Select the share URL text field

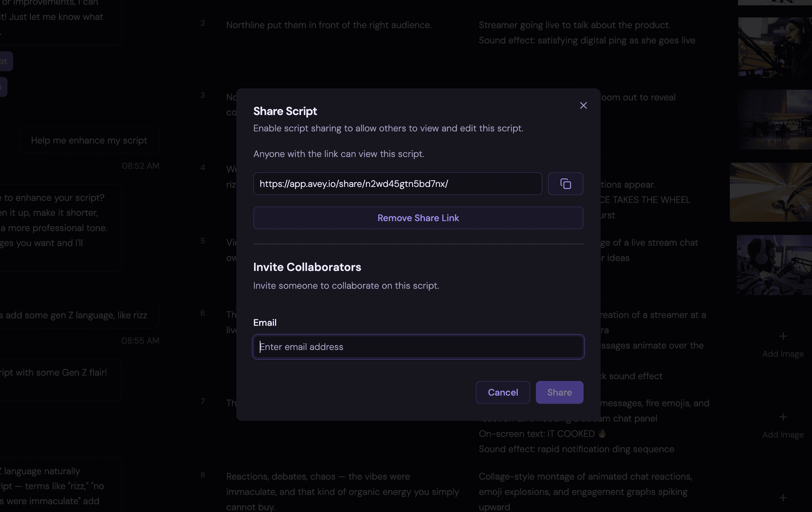(x=397, y=184)
